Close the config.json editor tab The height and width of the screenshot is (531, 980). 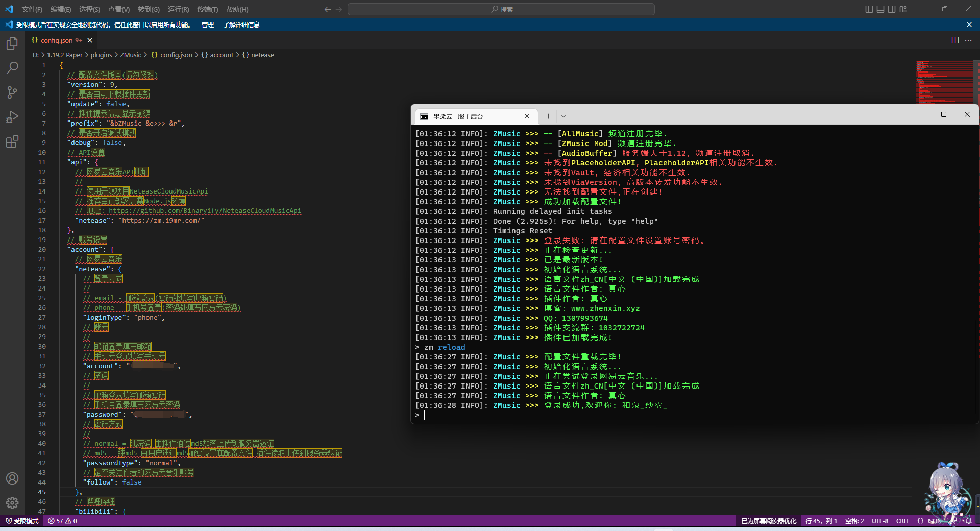(x=90, y=40)
